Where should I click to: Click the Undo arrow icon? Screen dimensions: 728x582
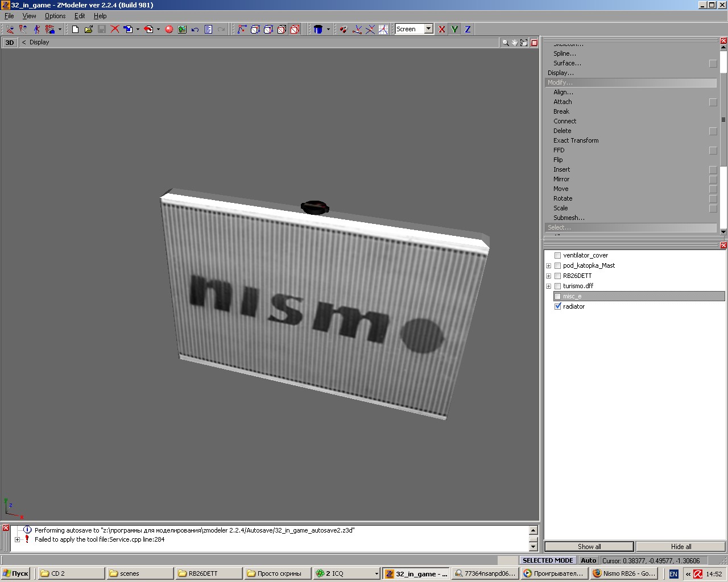coord(195,29)
